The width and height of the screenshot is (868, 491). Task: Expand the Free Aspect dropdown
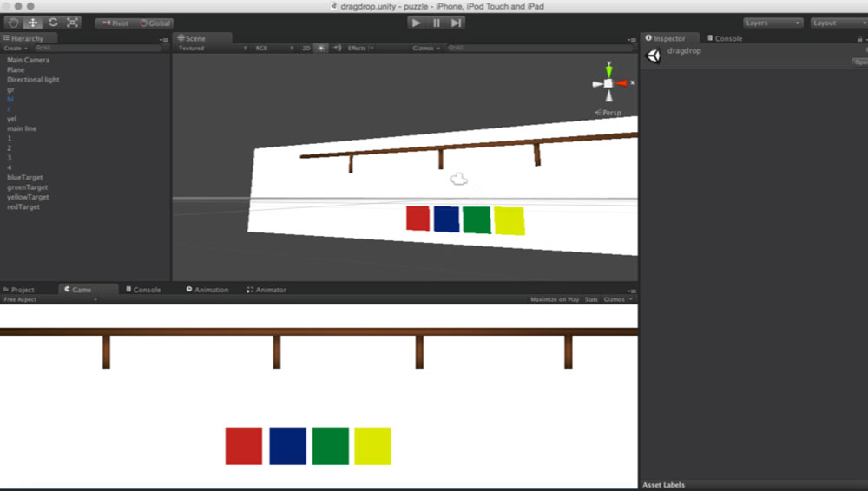point(49,299)
